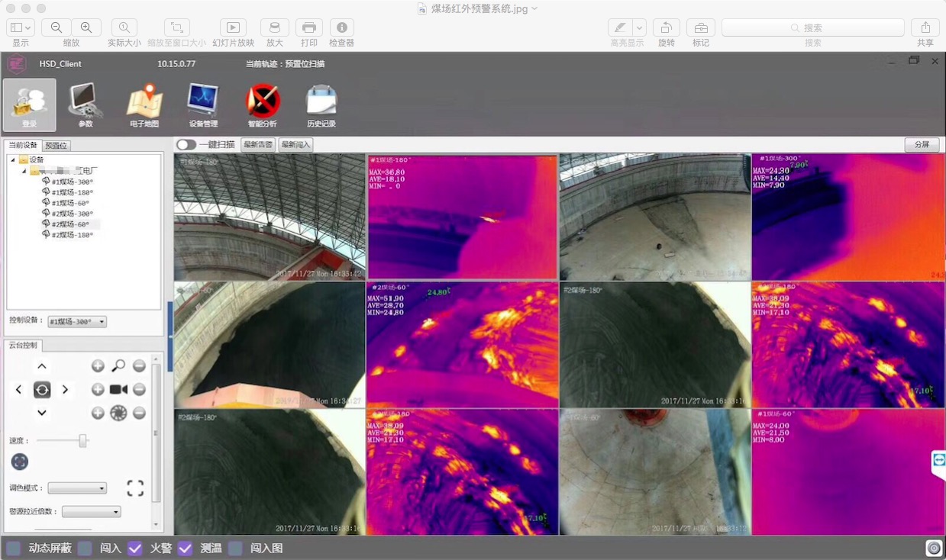Open the 参数 parameters icon
Screen dimensions: 946x560
coord(85,105)
